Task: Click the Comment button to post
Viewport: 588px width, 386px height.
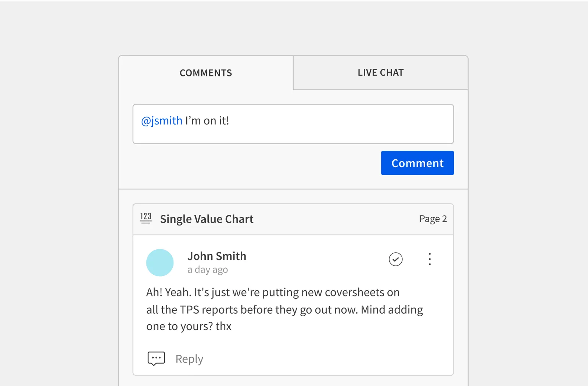Action: [x=417, y=163]
